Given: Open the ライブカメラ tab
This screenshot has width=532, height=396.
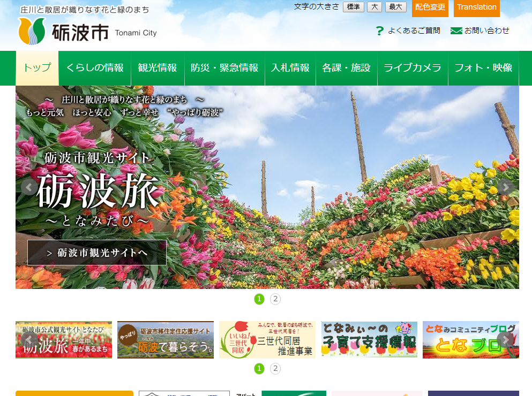Looking at the screenshot, I should click(x=413, y=68).
